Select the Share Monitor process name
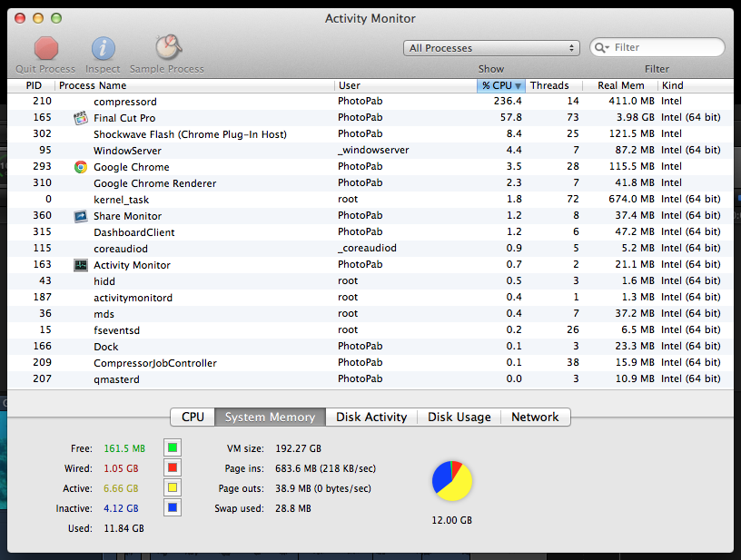Screen dimensions: 741x560 coord(128,216)
